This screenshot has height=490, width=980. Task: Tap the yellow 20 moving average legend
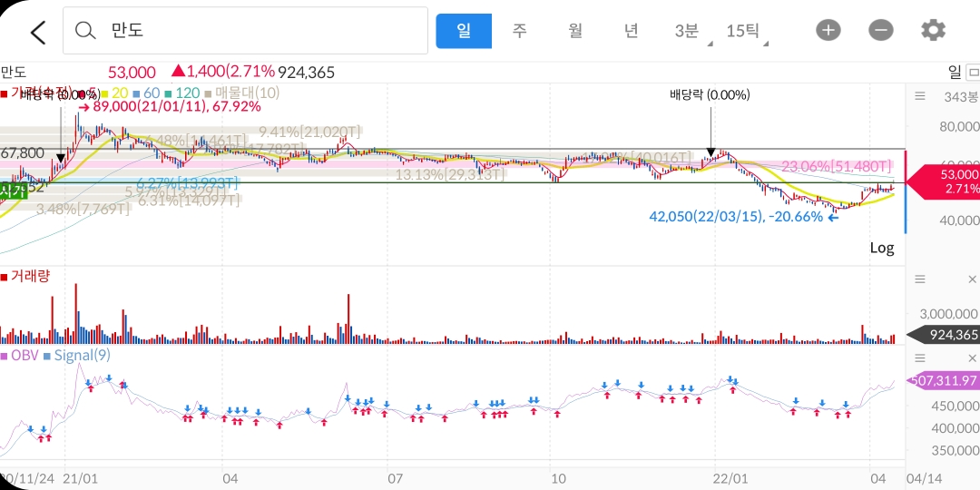(115, 93)
